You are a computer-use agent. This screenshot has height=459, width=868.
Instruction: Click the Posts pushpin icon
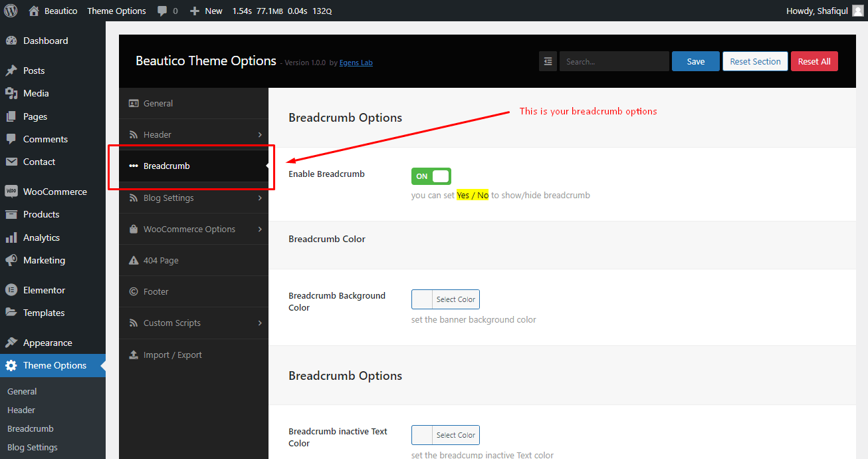point(11,71)
